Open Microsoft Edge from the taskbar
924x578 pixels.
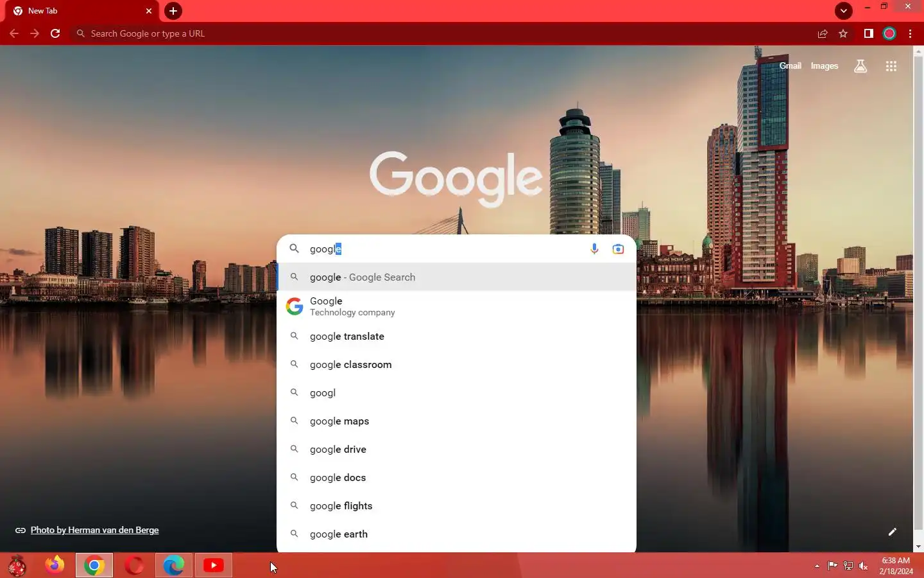[174, 565]
